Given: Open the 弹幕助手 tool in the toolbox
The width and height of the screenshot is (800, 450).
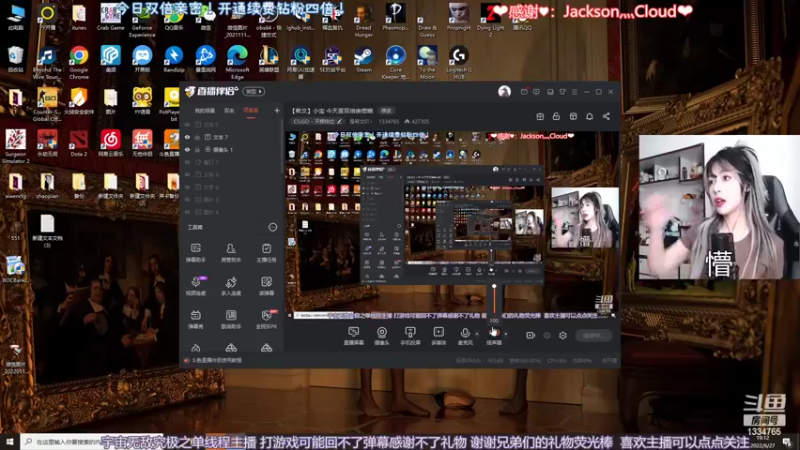Looking at the screenshot, I should click(195, 253).
